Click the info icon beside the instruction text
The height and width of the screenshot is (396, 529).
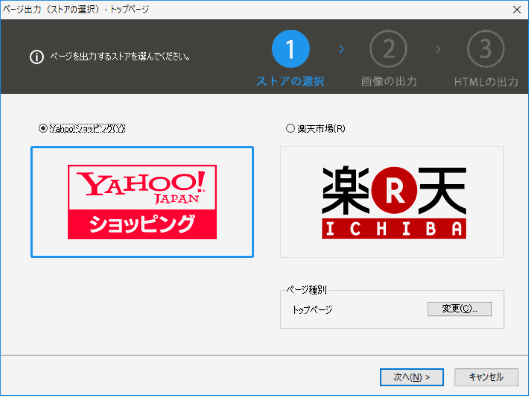tap(36, 57)
